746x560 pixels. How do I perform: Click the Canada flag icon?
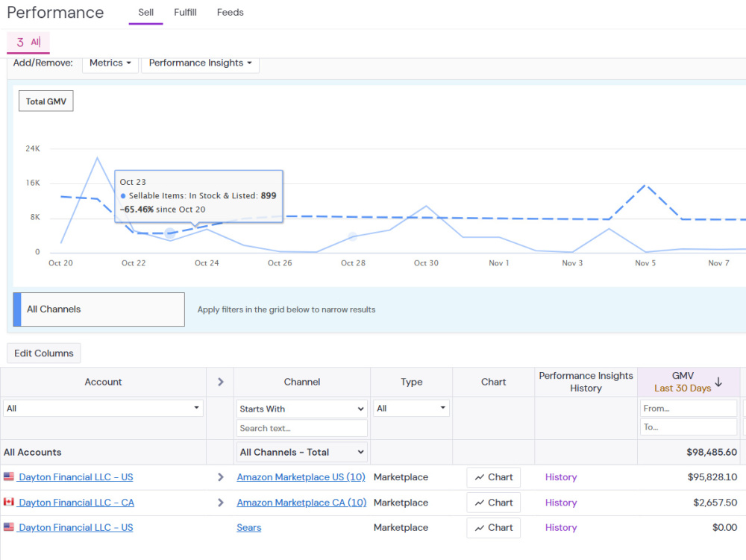point(8,502)
